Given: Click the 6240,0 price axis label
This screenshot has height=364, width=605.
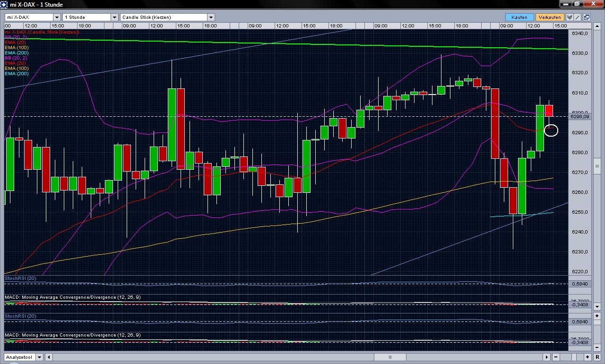Looking at the screenshot, I should click(579, 232).
